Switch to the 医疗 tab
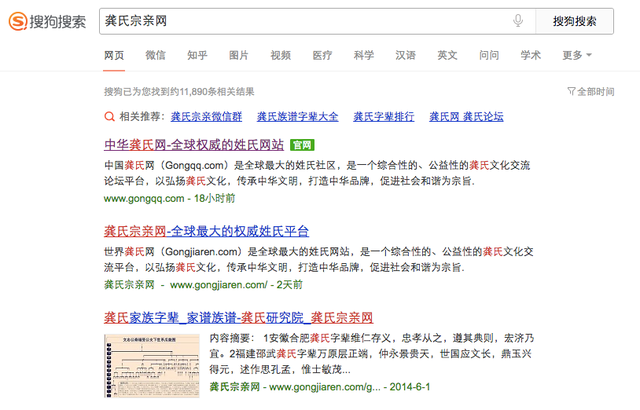 [322, 55]
